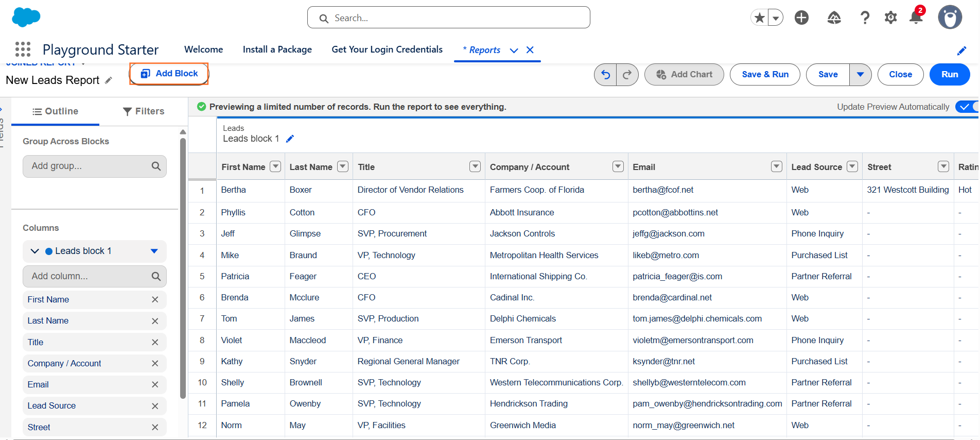Image resolution: width=980 pixels, height=440 pixels.
Task: Open the Setup gear icon
Action: click(x=890, y=18)
